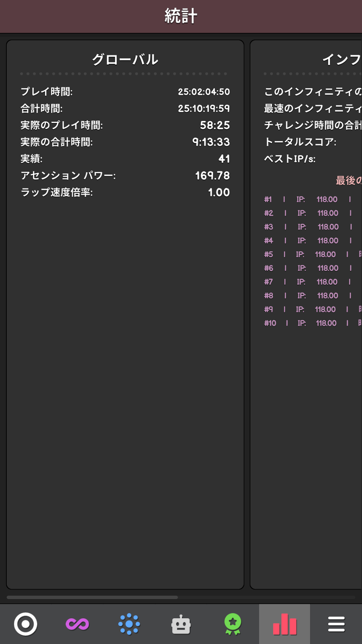
Task: Click the アセンション パワー value 169.78
Action: (212, 176)
